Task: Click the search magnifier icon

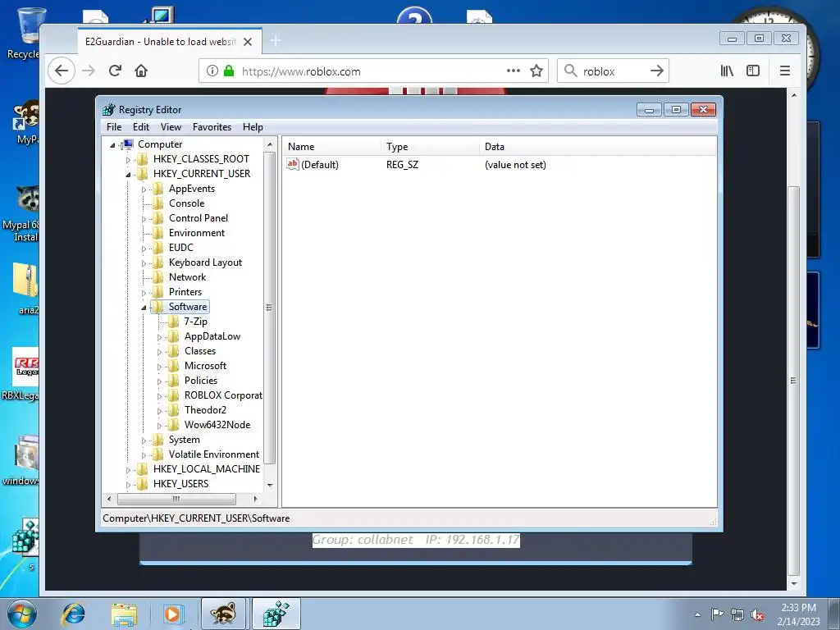Action: point(571,71)
